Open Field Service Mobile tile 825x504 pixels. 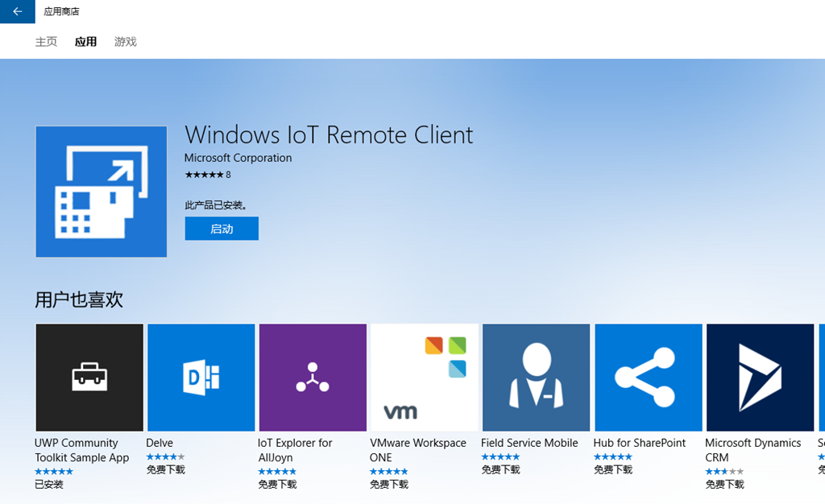point(536,378)
